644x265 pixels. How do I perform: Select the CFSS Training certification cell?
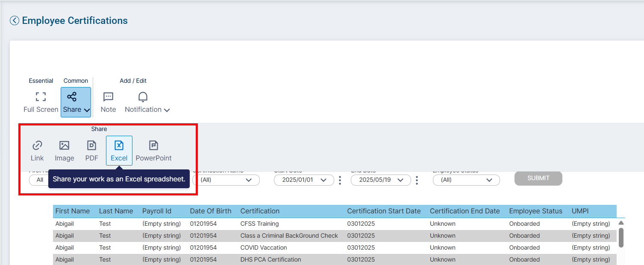tap(259, 224)
